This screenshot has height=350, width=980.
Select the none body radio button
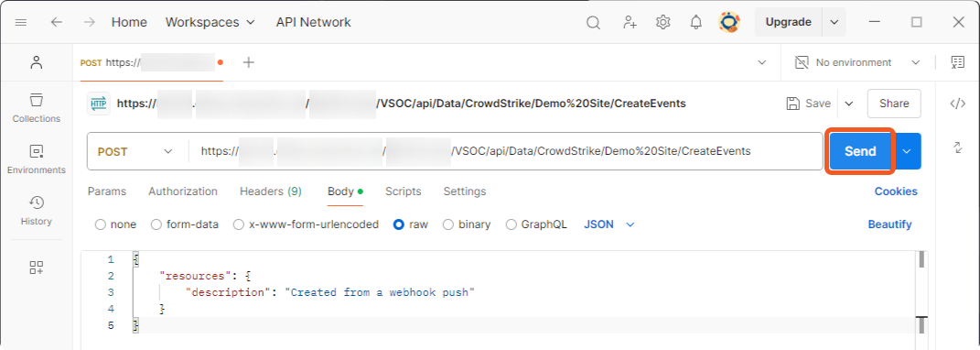pyautogui.click(x=100, y=224)
